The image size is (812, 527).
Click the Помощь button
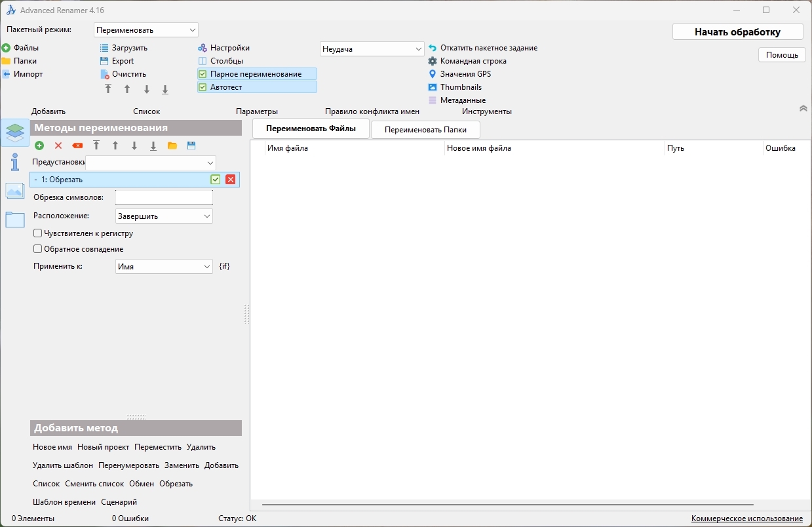click(x=782, y=55)
